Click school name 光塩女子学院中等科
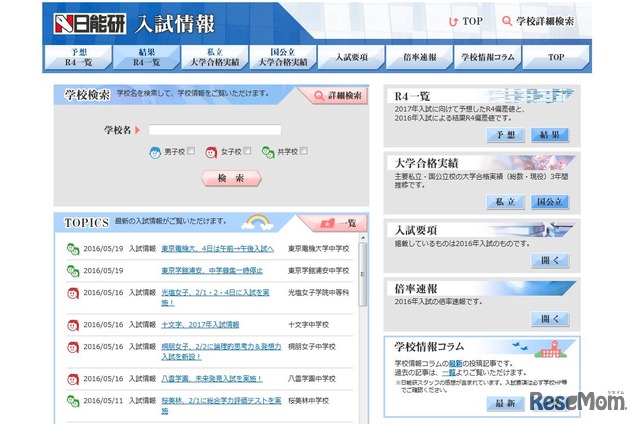 pyautogui.click(x=318, y=293)
